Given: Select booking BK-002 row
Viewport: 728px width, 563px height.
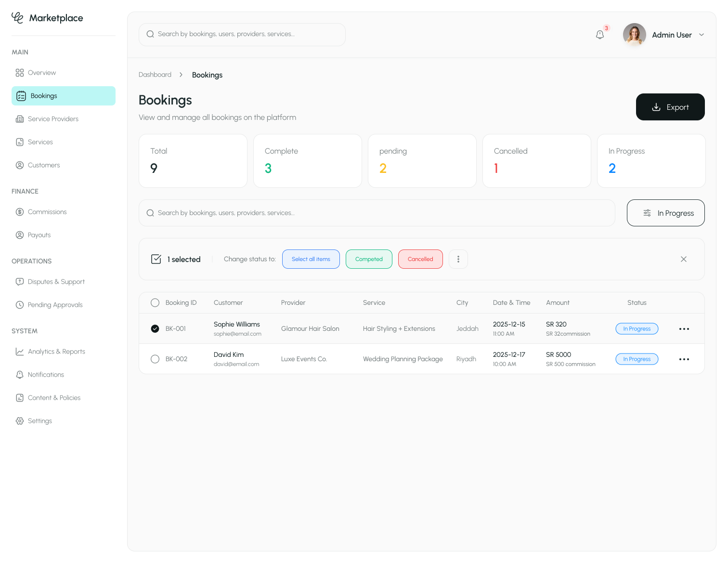Looking at the screenshot, I should pos(155,359).
